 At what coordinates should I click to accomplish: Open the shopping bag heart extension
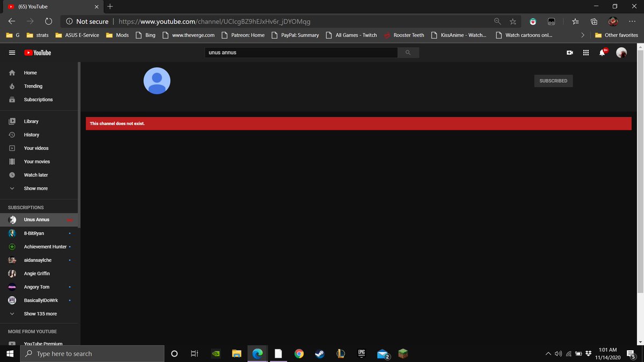click(532, 21)
